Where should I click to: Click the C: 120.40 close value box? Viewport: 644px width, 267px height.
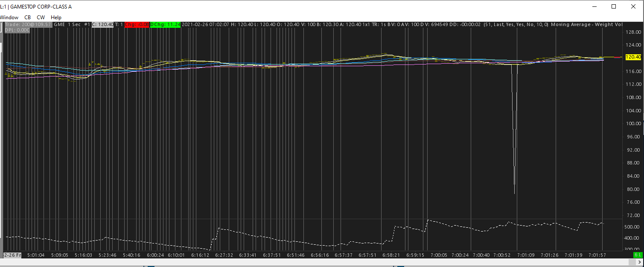pos(102,24)
